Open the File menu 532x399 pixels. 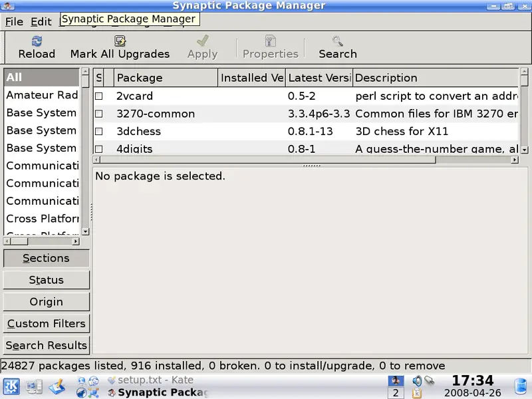pos(14,22)
